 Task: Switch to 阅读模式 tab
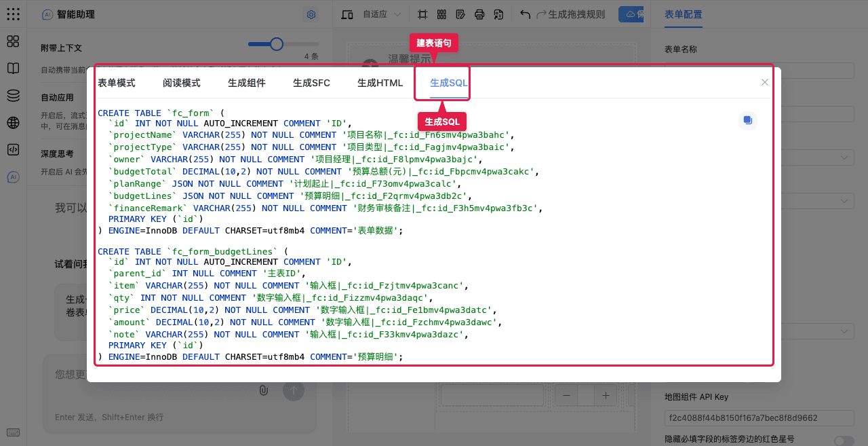pyautogui.click(x=182, y=83)
